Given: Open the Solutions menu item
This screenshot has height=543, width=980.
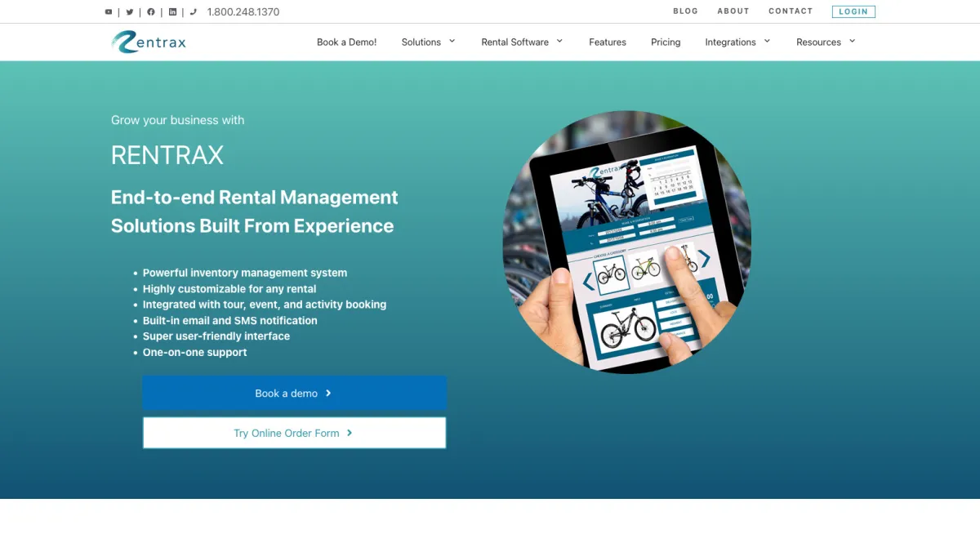Looking at the screenshot, I should pos(421,42).
